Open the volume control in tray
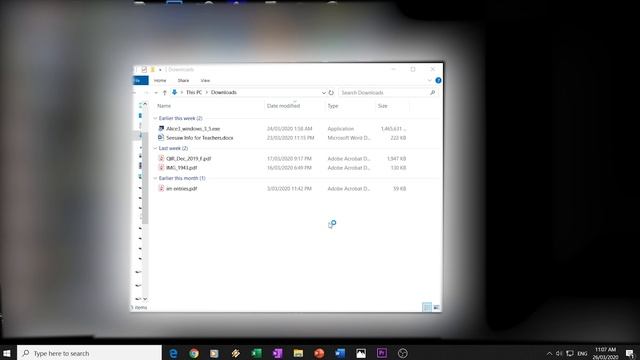This screenshot has width=640, height=360. tap(559, 353)
